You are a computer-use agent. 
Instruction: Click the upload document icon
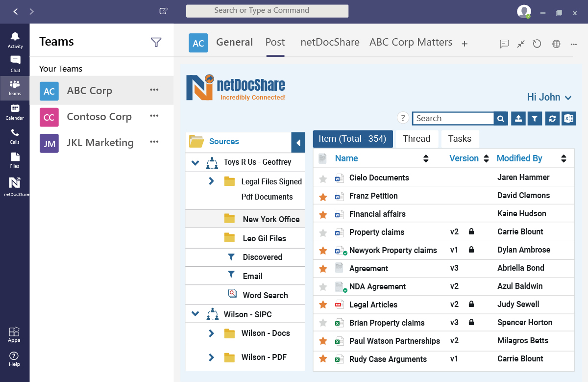pyautogui.click(x=518, y=118)
